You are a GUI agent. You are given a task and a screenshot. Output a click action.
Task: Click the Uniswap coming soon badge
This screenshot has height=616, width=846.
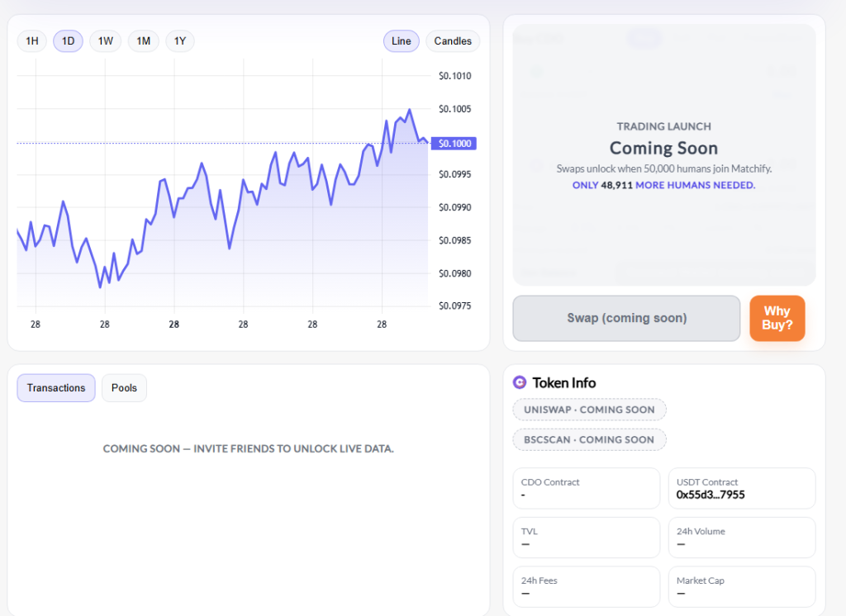pos(589,410)
